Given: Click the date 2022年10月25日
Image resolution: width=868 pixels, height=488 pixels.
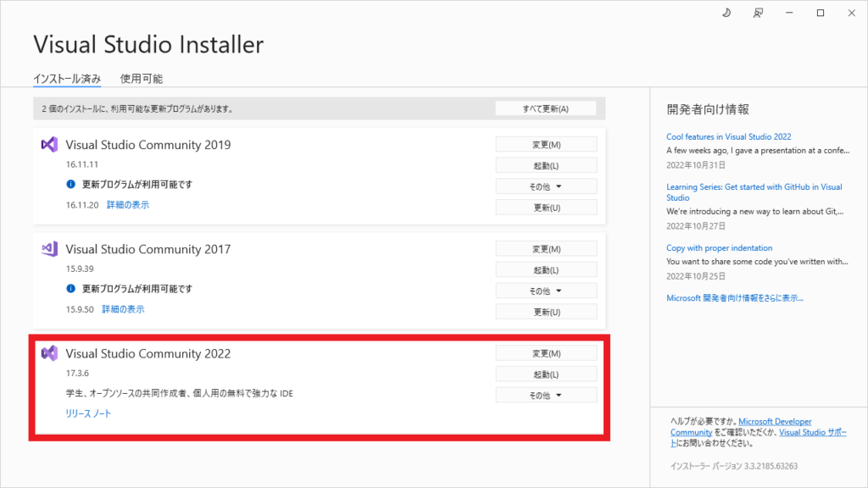Looking at the screenshot, I should pyautogui.click(x=696, y=276).
